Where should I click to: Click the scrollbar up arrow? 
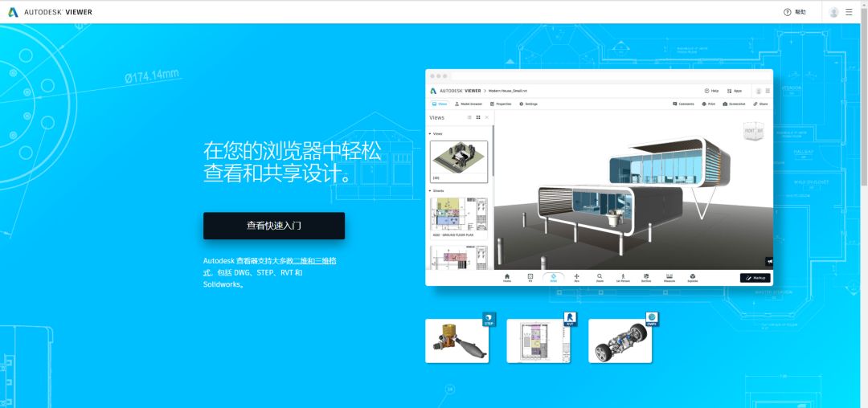tap(864, 5)
